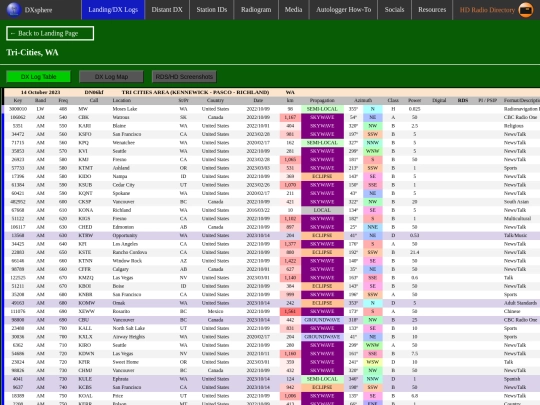The image size is (540, 405).
Task: Click the Airway Heights location cell
Action: [128, 336]
